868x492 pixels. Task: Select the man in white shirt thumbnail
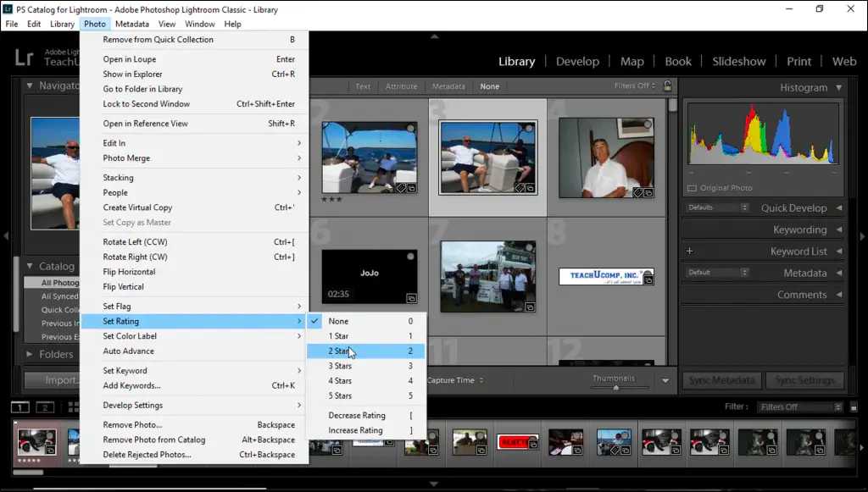[605, 158]
